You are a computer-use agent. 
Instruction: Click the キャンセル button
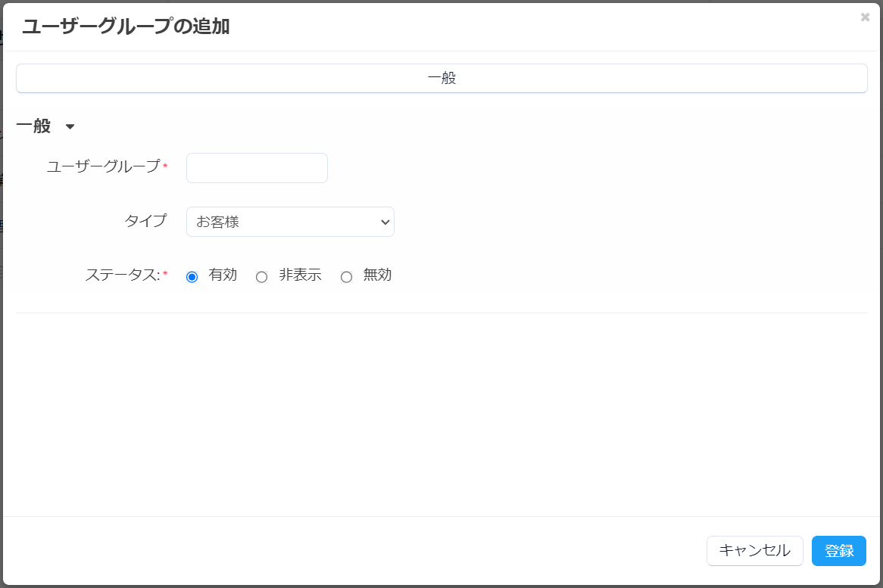pos(754,551)
